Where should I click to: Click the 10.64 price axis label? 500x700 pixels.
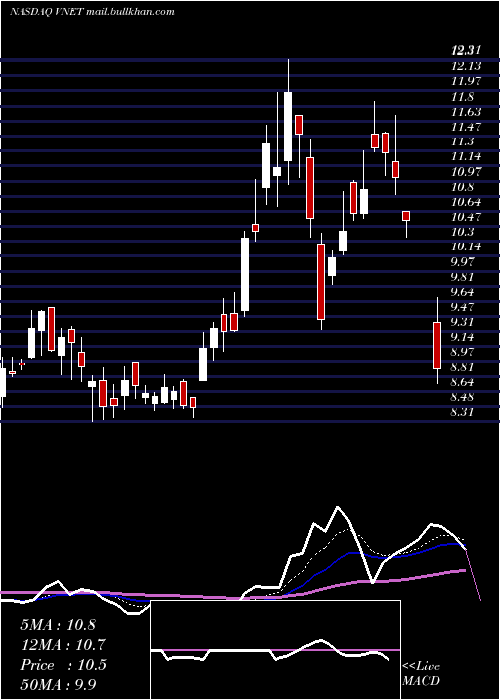click(x=466, y=202)
